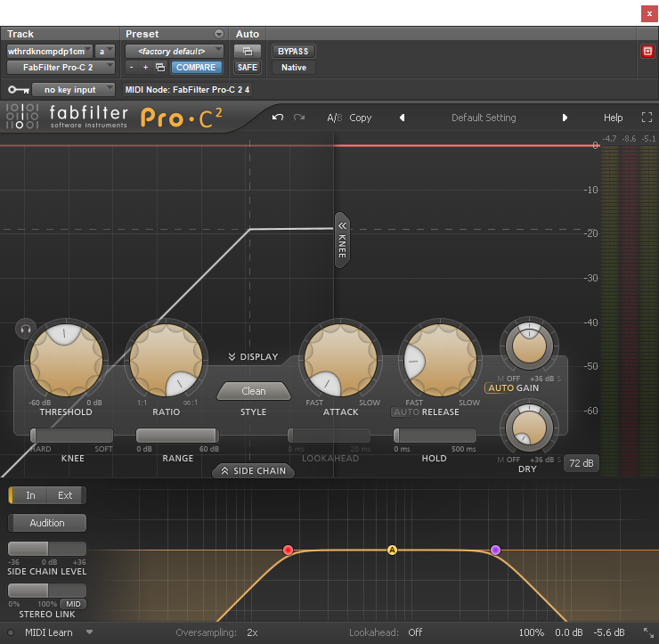This screenshot has width=659, height=644.
Task: Click previous preset minus button
Action: pyautogui.click(x=132, y=68)
